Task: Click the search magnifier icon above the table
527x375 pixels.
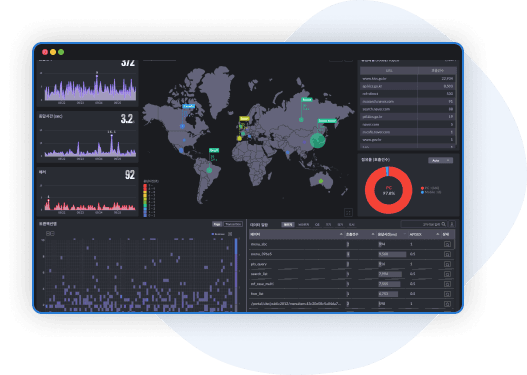Action: [444, 224]
